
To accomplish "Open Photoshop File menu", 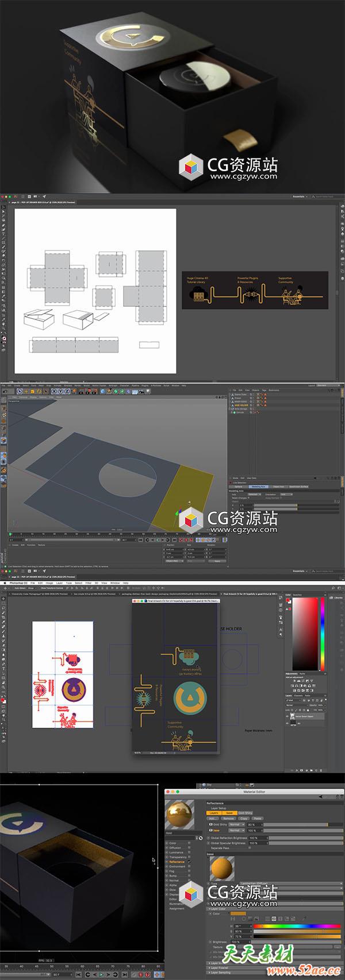I will pyautogui.click(x=32, y=583).
